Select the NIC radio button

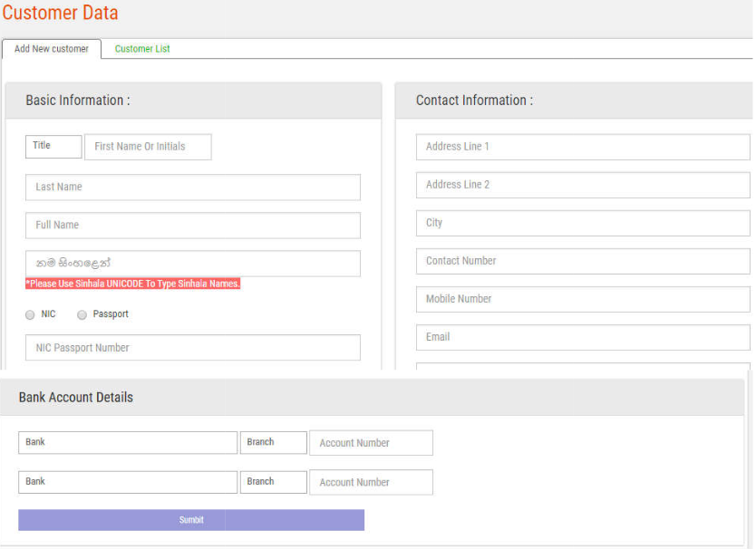click(28, 314)
